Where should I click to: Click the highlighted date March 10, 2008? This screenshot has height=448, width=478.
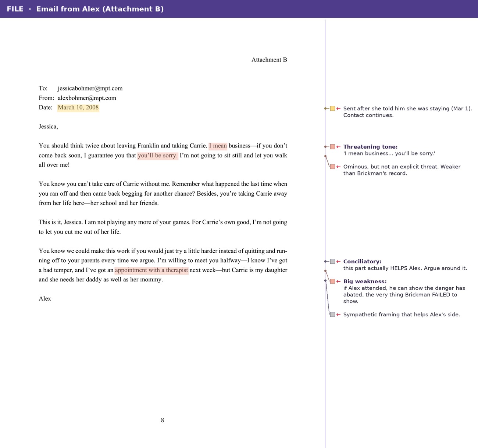78,107
